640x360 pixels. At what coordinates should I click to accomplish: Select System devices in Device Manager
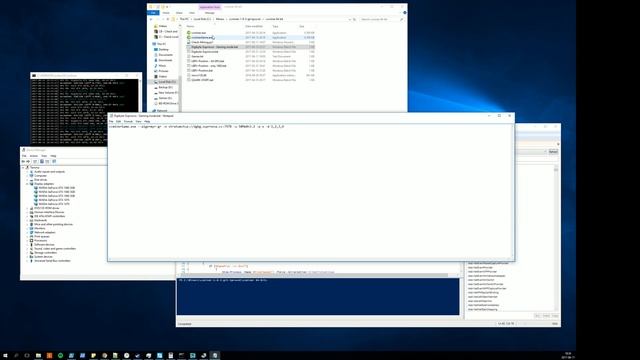[x=43, y=257]
